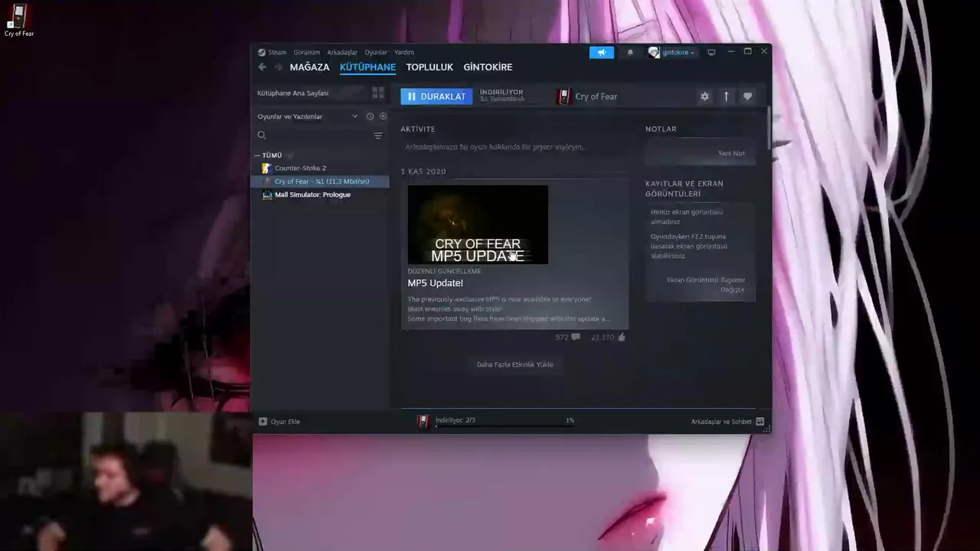The height and width of the screenshot is (551, 980).
Task: Open the MP5 Update! headline
Action: pos(435,283)
